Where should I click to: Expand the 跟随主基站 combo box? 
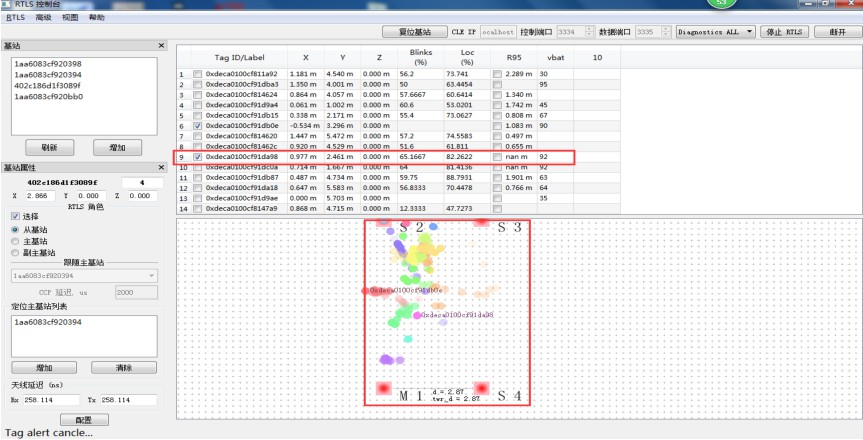point(151,275)
